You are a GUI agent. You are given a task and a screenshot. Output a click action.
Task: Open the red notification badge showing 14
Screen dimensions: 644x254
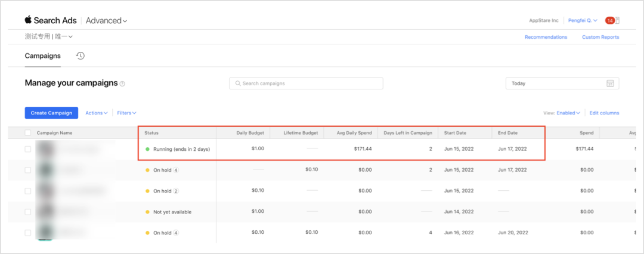(x=610, y=20)
